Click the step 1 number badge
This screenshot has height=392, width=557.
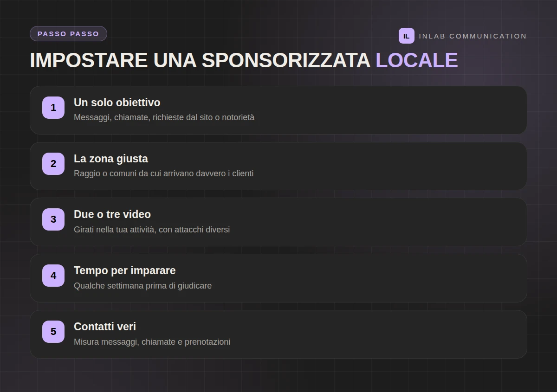(x=53, y=108)
